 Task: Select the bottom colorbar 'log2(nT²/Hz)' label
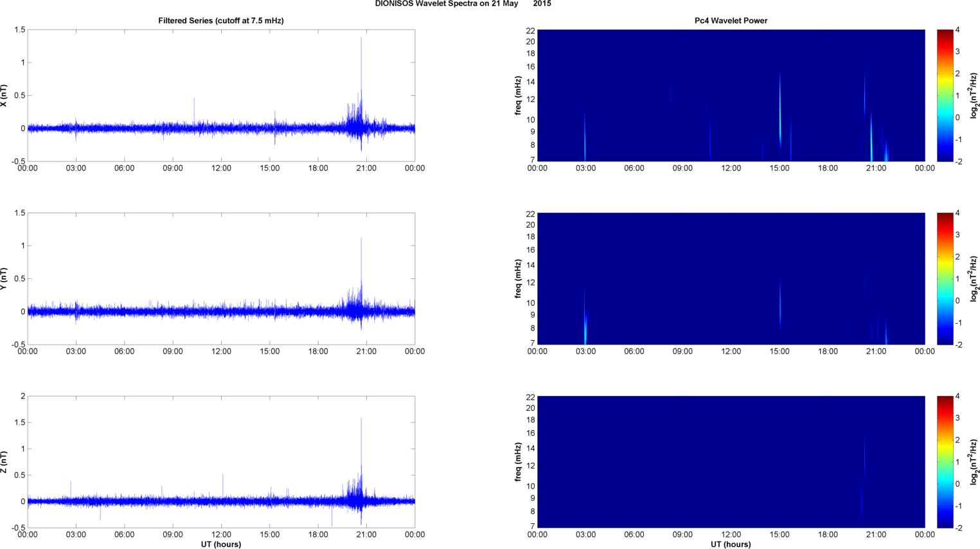[x=975, y=462]
